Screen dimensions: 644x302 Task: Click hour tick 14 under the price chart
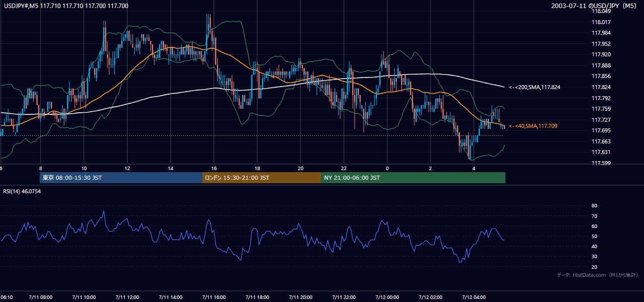coord(170,168)
